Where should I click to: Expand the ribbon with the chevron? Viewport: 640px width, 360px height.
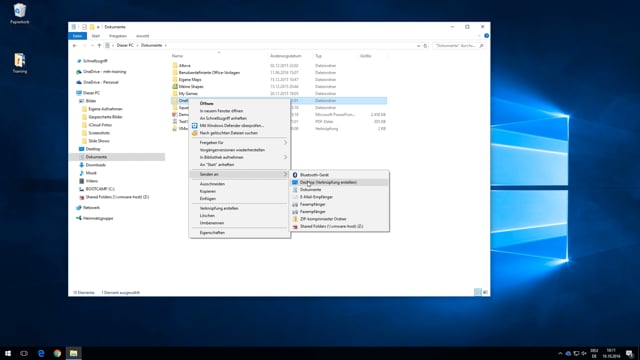tap(479, 36)
